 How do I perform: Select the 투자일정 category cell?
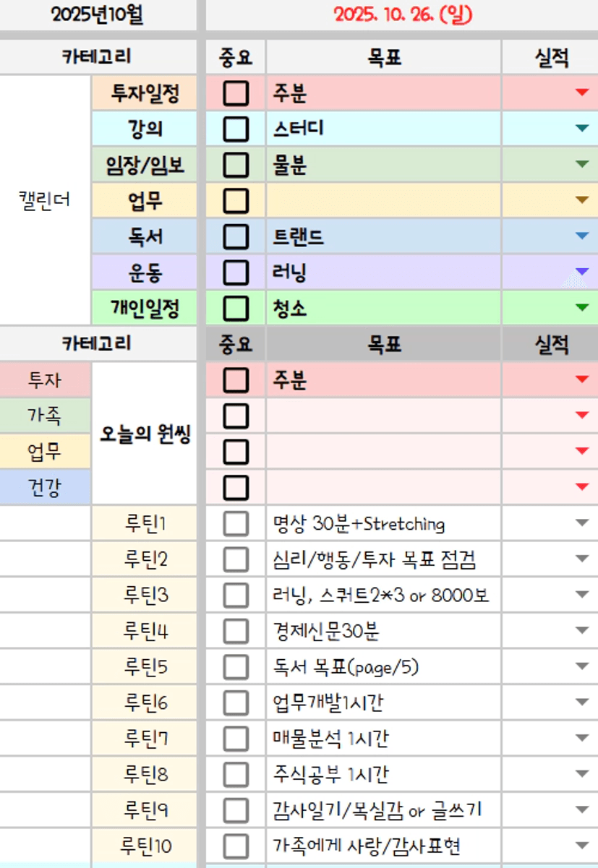coord(144,93)
